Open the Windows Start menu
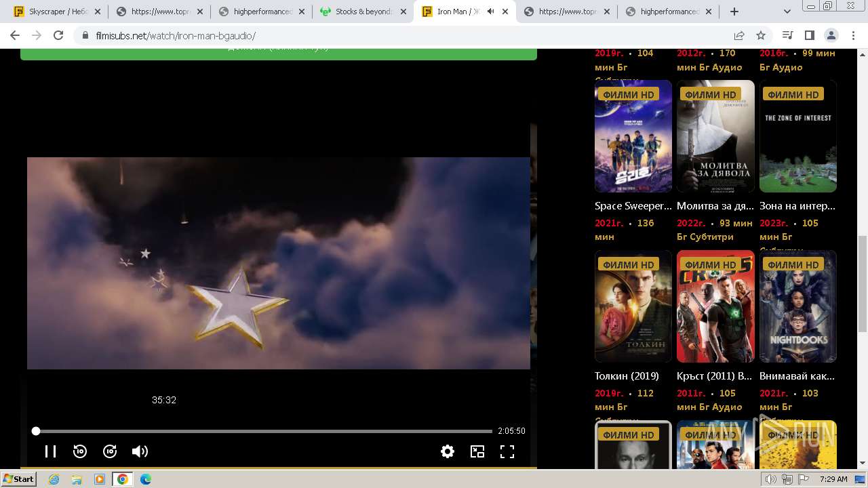This screenshot has height=488, width=868. pyautogui.click(x=19, y=479)
